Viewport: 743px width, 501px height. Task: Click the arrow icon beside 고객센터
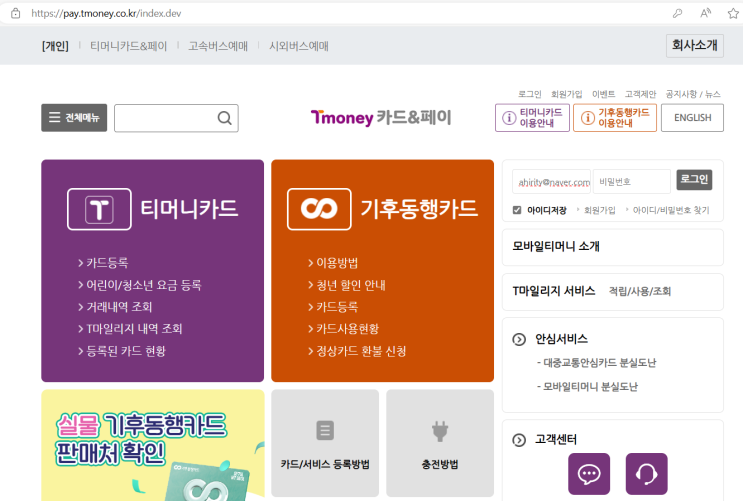click(x=519, y=440)
